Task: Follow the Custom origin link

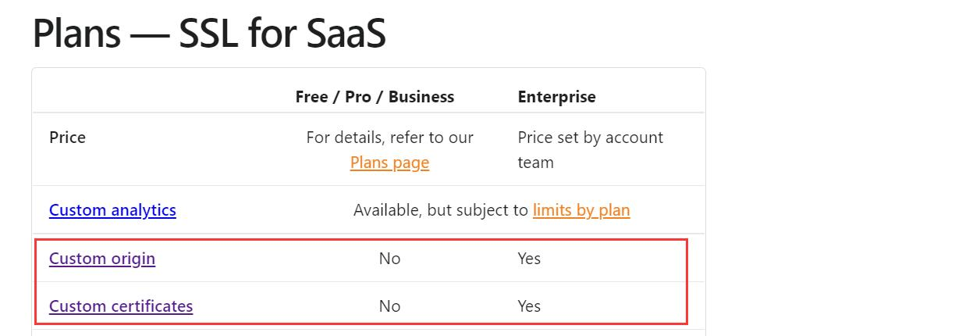Action: tap(102, 259)
